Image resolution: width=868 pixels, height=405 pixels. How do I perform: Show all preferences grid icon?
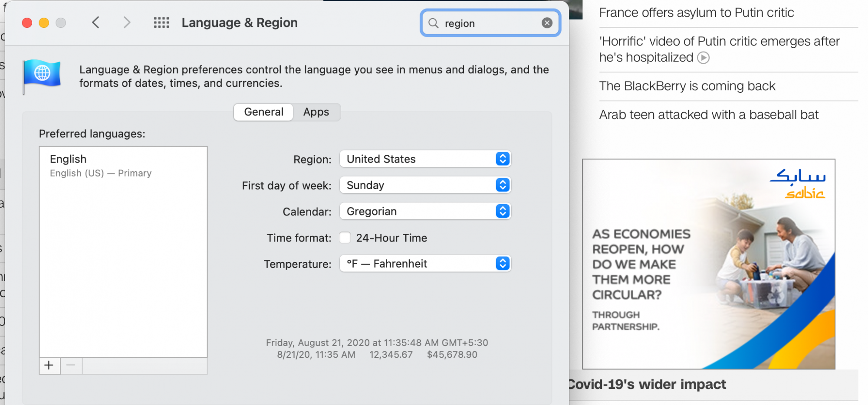(161, 23)
